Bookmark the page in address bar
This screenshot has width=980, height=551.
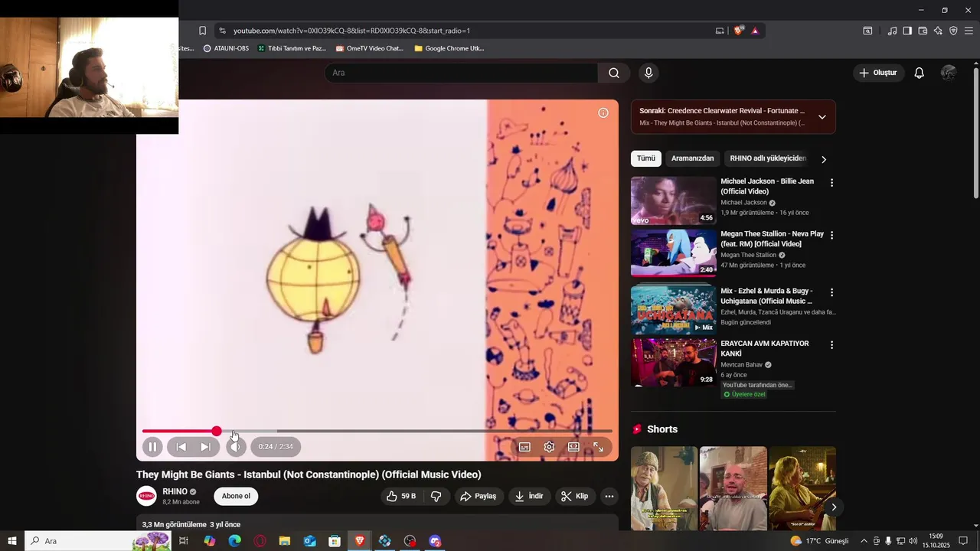pyautogui.click(x=202, y=31)
